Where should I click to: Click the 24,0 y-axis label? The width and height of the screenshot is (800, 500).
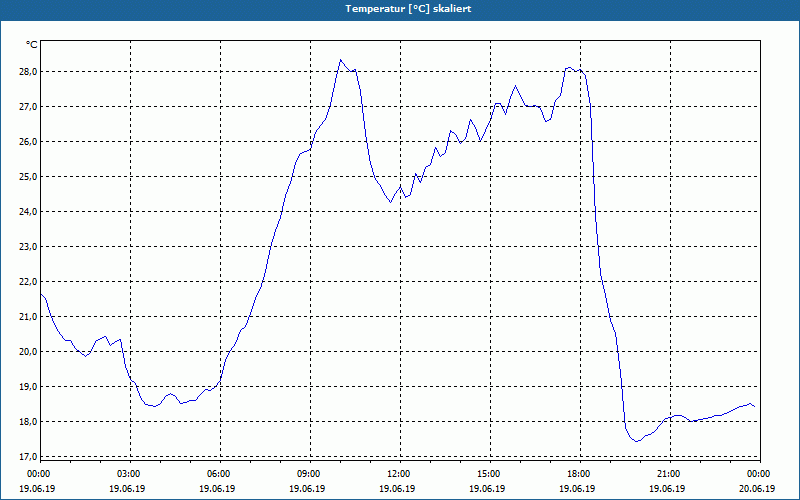[29, 212]
